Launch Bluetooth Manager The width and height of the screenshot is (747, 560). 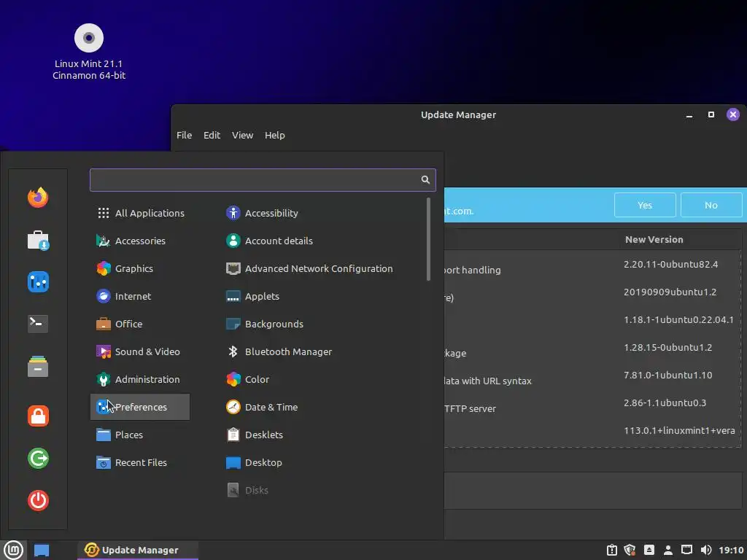279,351
